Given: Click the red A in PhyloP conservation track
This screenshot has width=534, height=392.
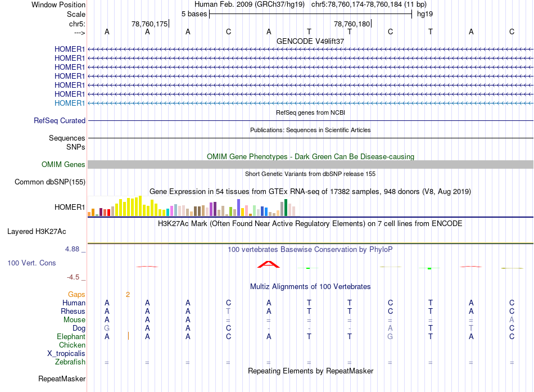Looking at the screenshot, I should coord(268,264).
